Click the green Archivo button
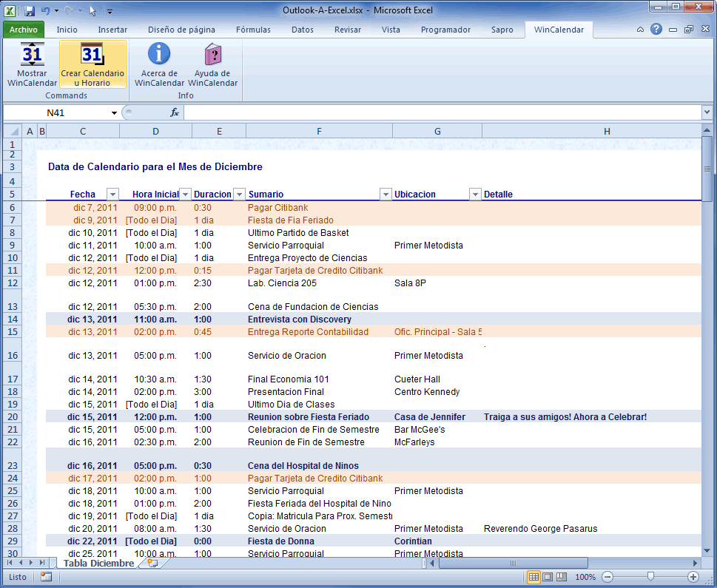This screenshot has height=588, width=717. pos(24,30)
